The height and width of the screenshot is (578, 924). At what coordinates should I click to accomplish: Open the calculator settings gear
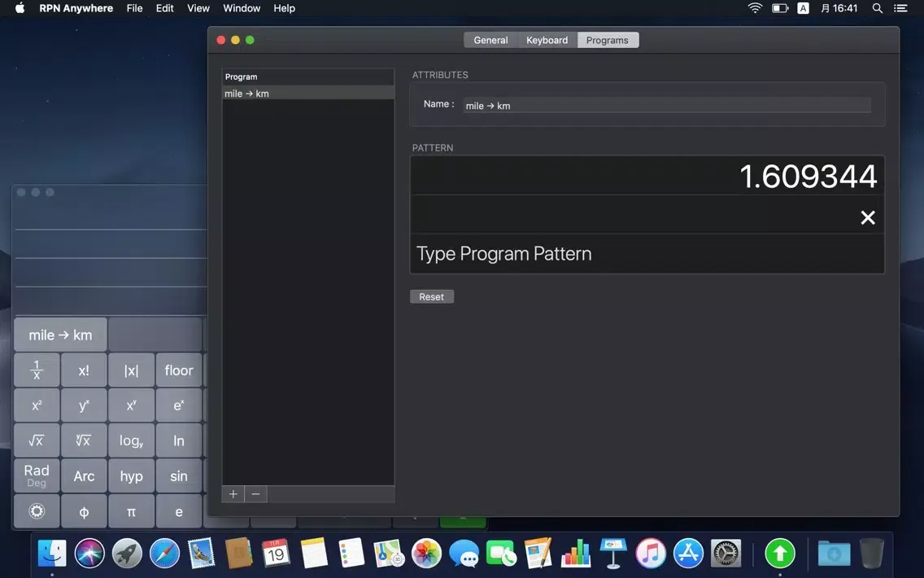[37, 510]
